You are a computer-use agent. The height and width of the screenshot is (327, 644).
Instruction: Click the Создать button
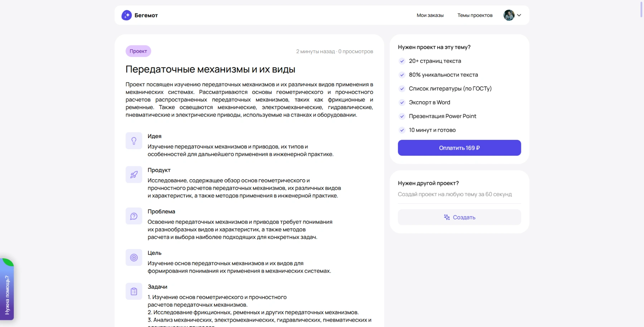pos(459,217)
